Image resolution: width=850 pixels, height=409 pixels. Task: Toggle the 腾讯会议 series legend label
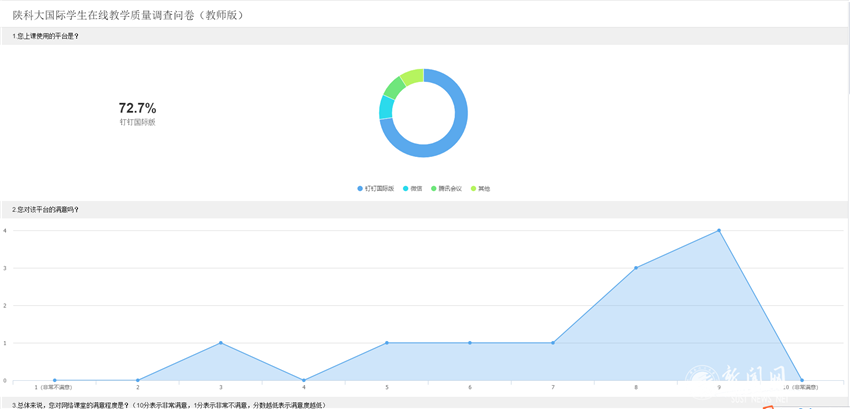click(x=450, y=188)
